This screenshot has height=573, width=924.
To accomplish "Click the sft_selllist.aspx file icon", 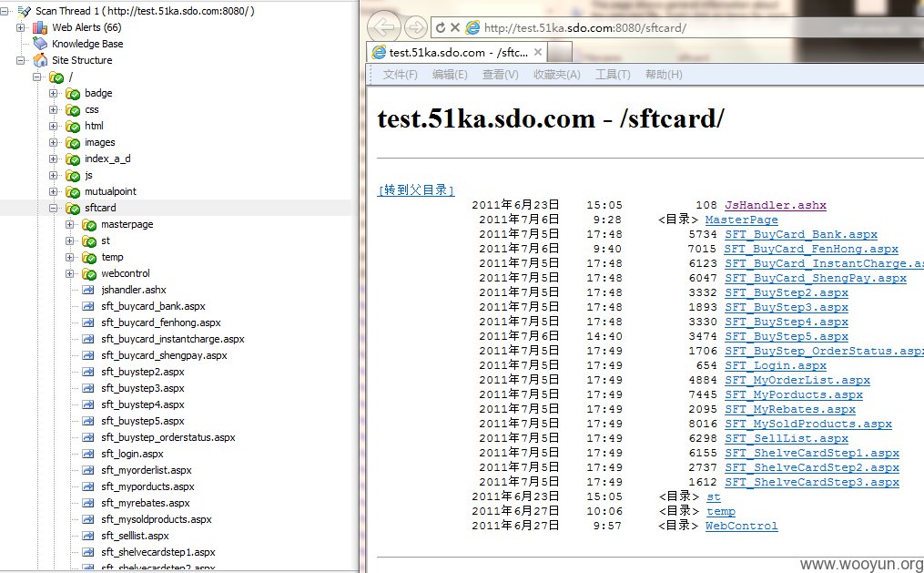I will tap(88, 536).
